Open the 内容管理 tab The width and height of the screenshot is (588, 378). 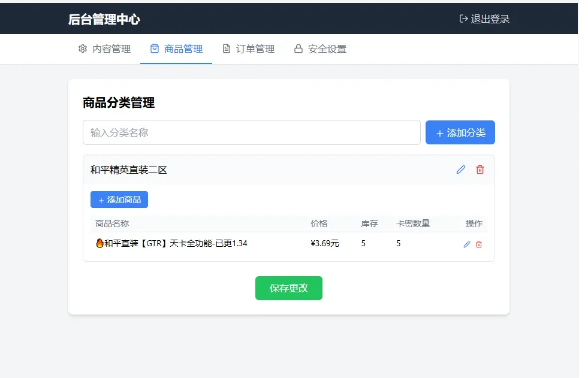111,49
